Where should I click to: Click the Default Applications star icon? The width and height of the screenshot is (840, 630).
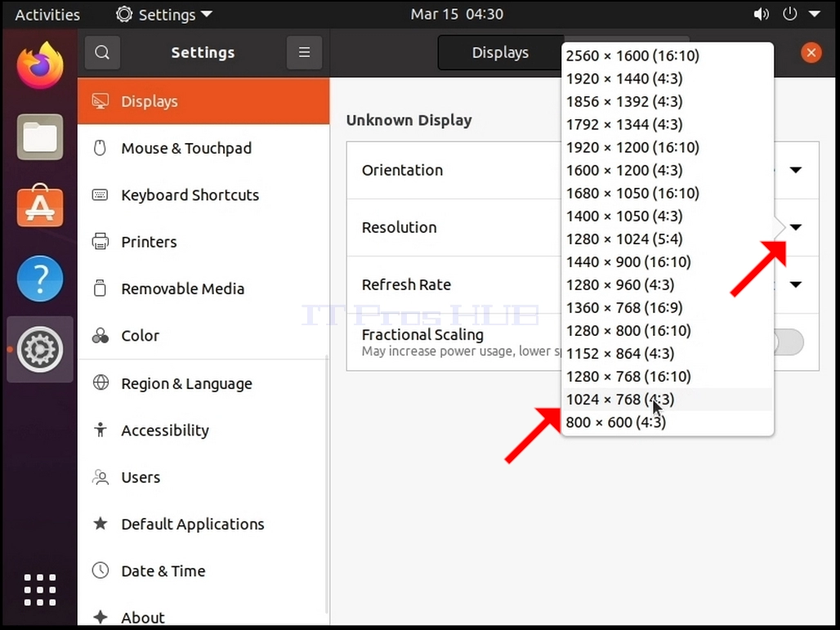[101, 524]
